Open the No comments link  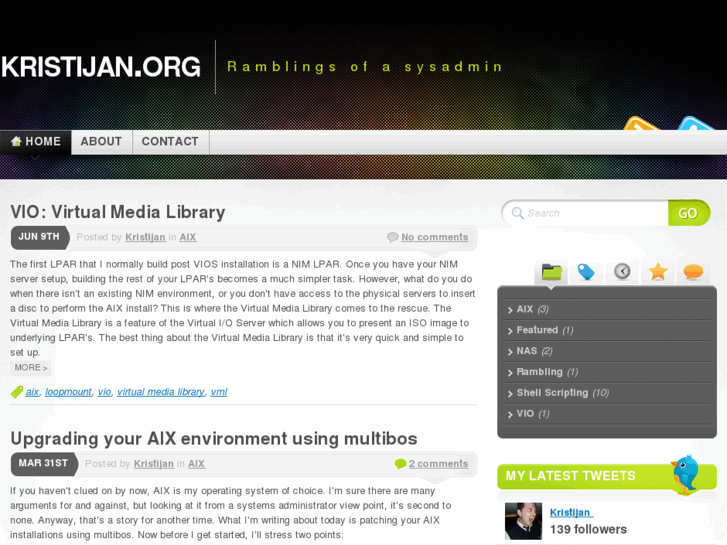(x=434, y=237)
